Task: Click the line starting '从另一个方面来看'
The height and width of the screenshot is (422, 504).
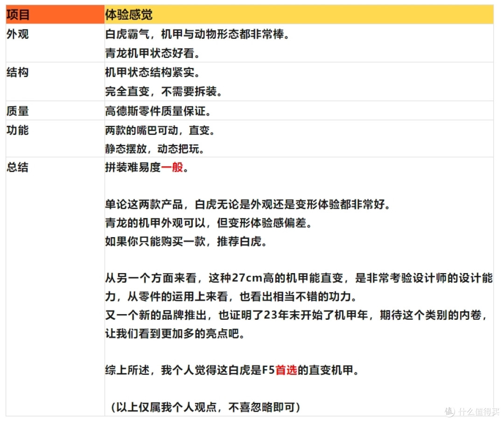Action: 299,278
